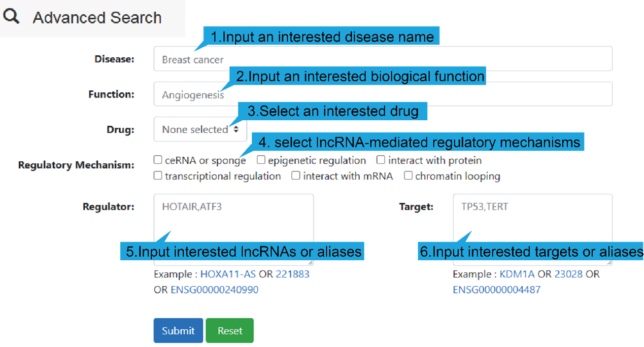Select the transcriptional regulation checkbox
Image resolution: width=644 pixels, height=347 pixels.
coord(158,176)
